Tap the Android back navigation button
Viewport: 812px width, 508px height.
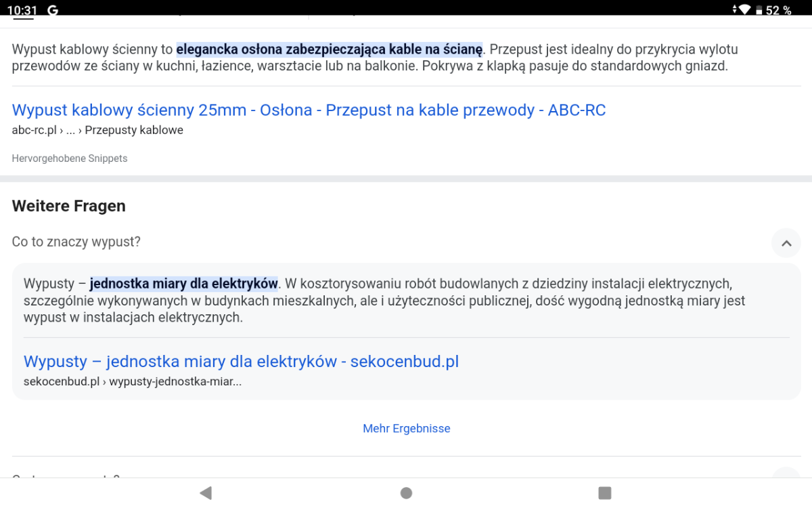point(206,492)
